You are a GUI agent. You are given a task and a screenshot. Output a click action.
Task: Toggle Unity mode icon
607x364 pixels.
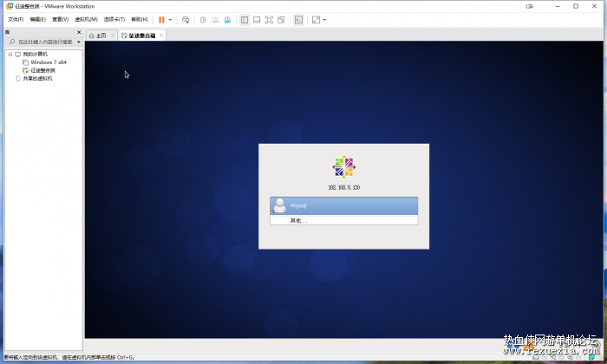(282, 20)
